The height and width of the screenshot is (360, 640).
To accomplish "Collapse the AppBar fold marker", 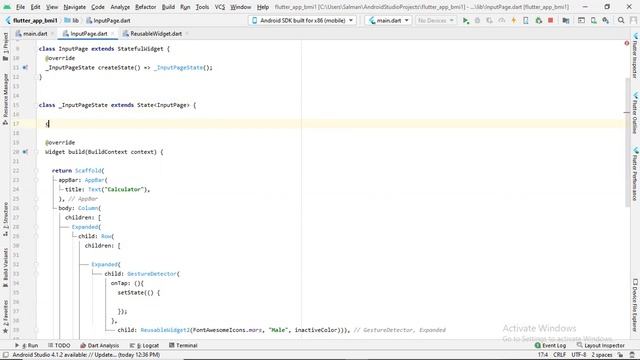I will 36,180.
